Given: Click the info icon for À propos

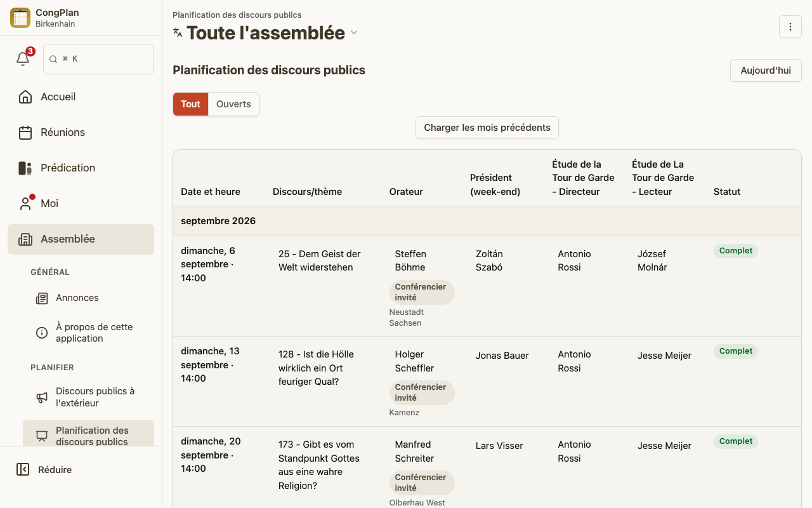Looking at the screenshot, I should (42, 333).
